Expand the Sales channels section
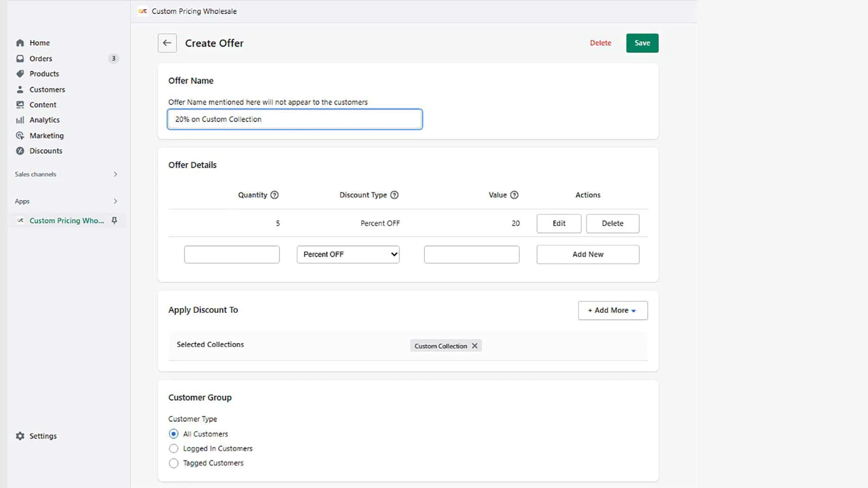 pyautogui.click(x=115, y=174)
